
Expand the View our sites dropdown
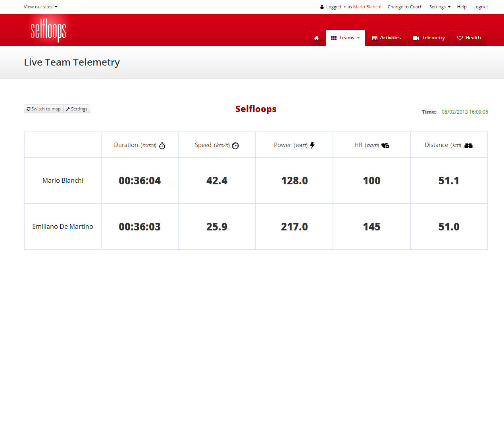(40, 7)
